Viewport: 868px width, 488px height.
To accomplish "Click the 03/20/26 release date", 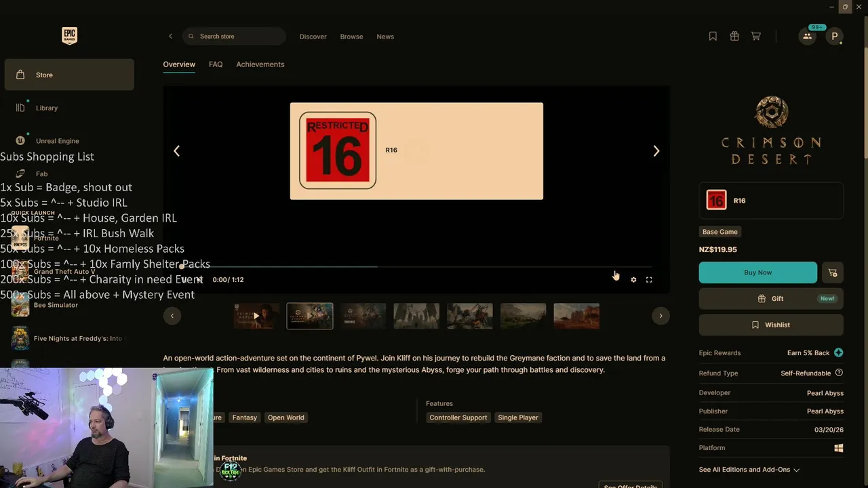I will click(829, 430).
